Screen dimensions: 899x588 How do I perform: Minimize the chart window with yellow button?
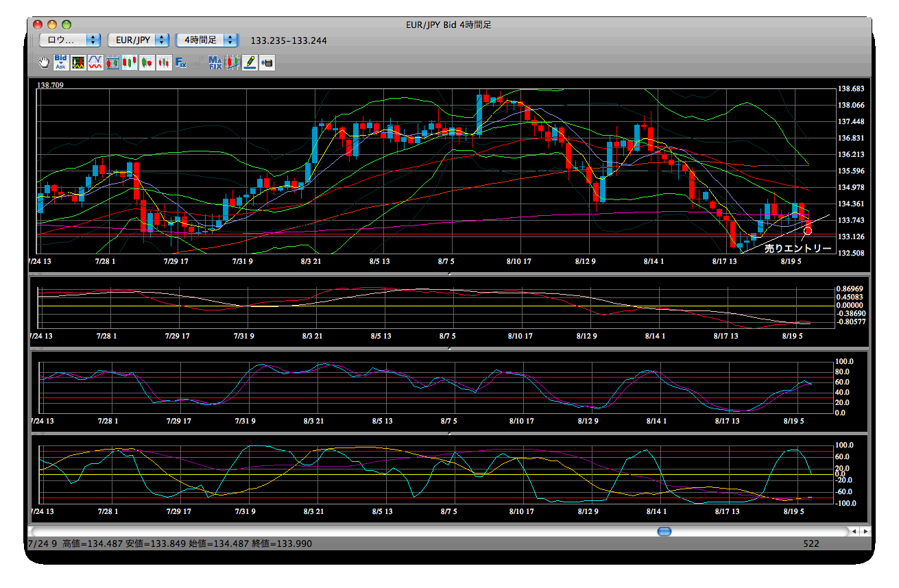pyautogui.click(x=52, y=25)
